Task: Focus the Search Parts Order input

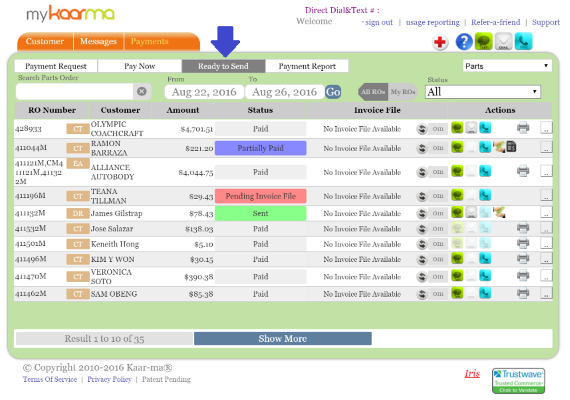Action: point(75,91)
